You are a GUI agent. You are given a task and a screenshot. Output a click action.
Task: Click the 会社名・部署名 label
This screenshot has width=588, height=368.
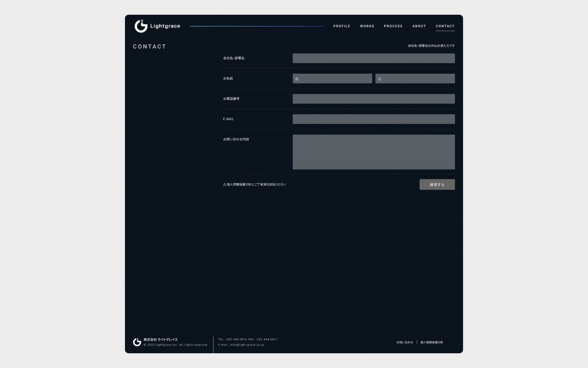[x=234, y=58]
